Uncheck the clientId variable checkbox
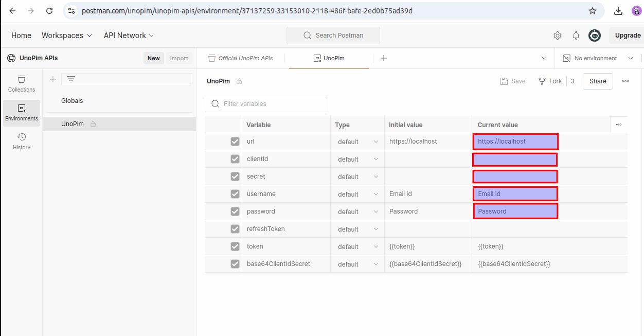This screenshot has width=644, height=336. tap(235, 159)
